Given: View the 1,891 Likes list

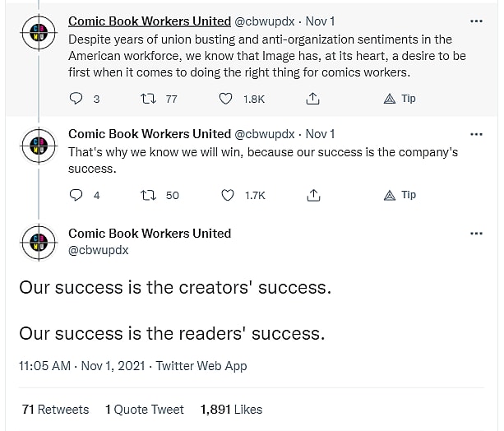Looking at the screenshot, I should tap(231, 409).
